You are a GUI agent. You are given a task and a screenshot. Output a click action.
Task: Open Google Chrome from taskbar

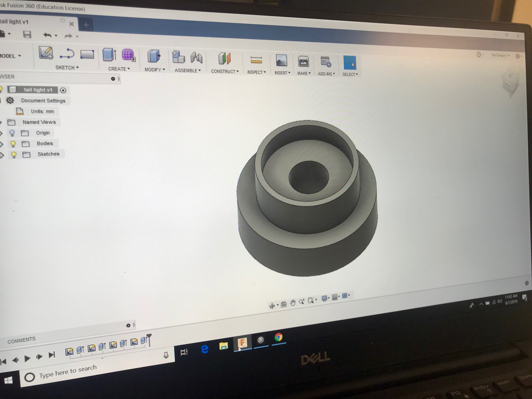[278, 337]
